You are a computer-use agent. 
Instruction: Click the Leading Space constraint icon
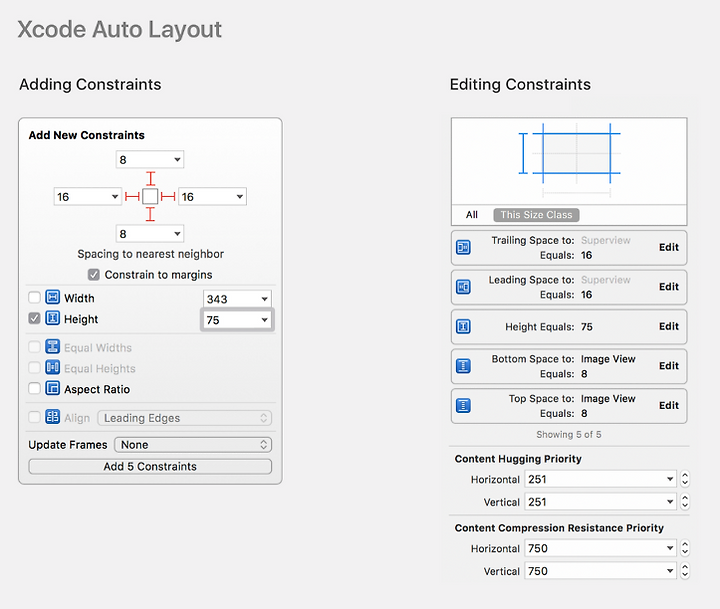tap(463, 287)
